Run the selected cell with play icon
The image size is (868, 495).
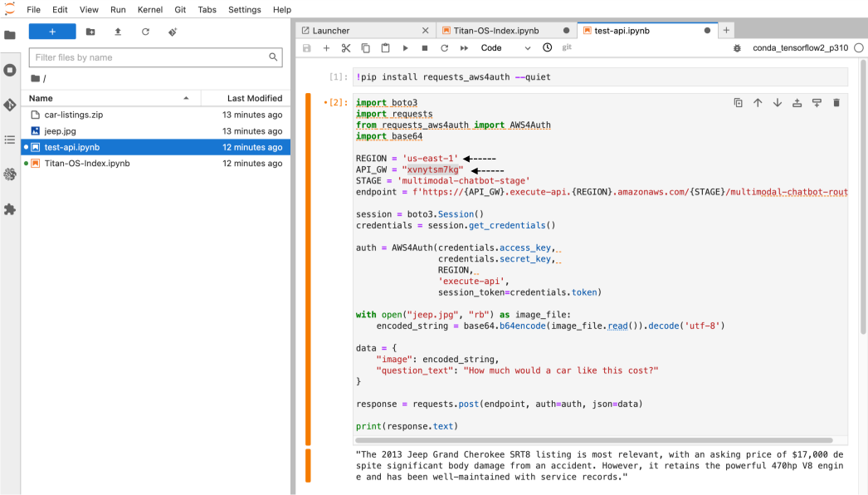(405, 48)
